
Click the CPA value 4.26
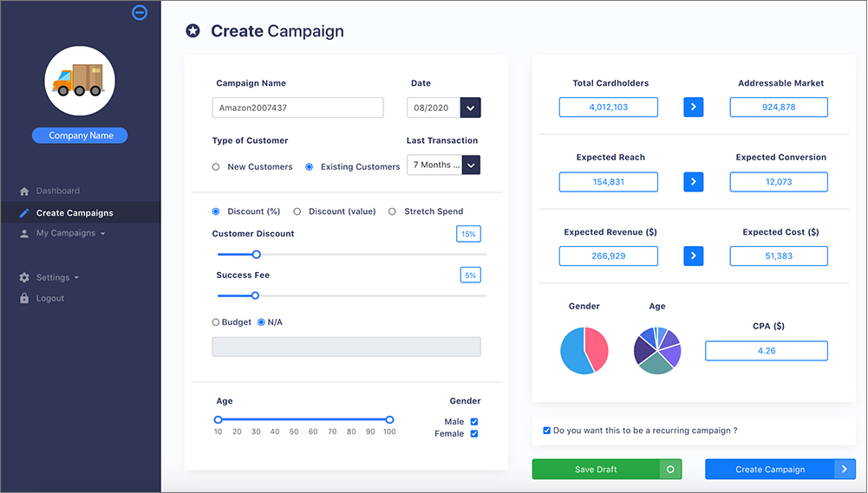tap(767, 351)
